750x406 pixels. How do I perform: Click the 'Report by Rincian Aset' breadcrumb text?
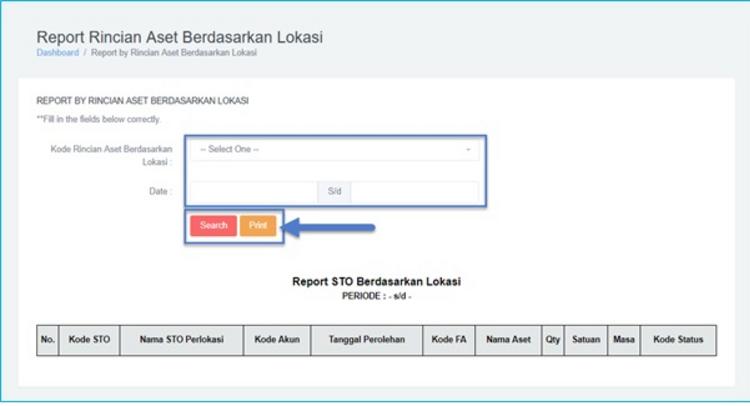[x=173, y=53]
